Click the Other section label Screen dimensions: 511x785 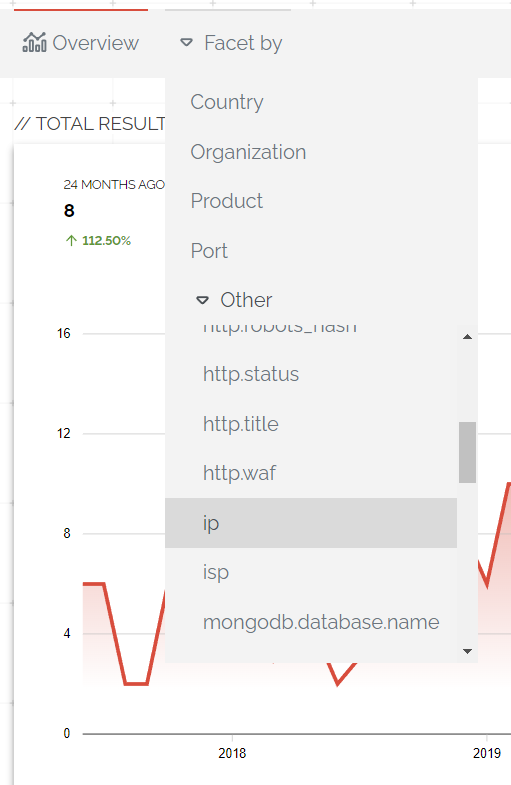tap(246, 300)
